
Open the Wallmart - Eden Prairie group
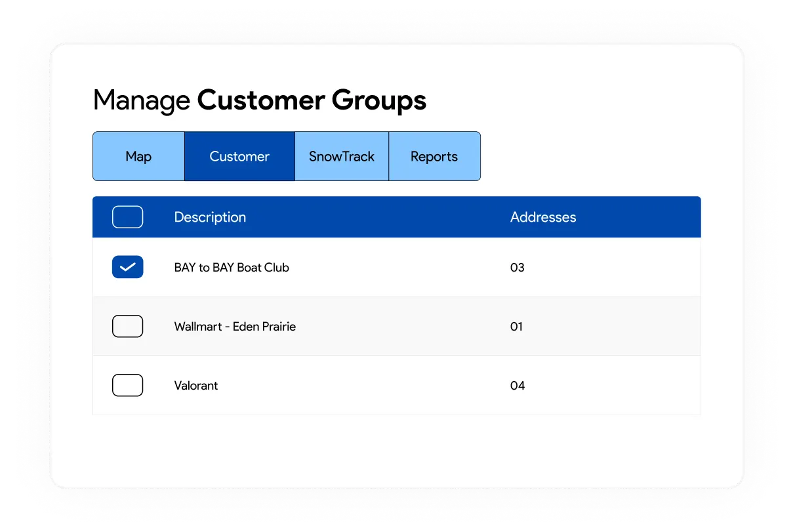point(235,327)
